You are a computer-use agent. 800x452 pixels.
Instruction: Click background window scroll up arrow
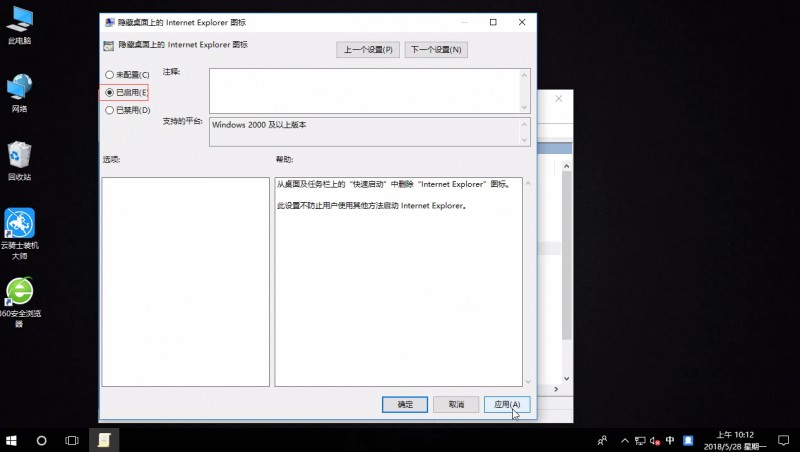566,166
